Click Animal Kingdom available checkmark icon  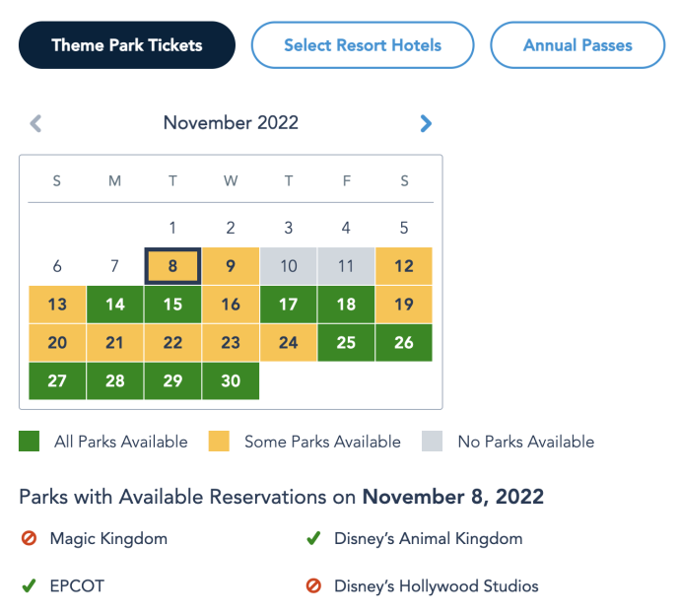[x=313, y=539]
